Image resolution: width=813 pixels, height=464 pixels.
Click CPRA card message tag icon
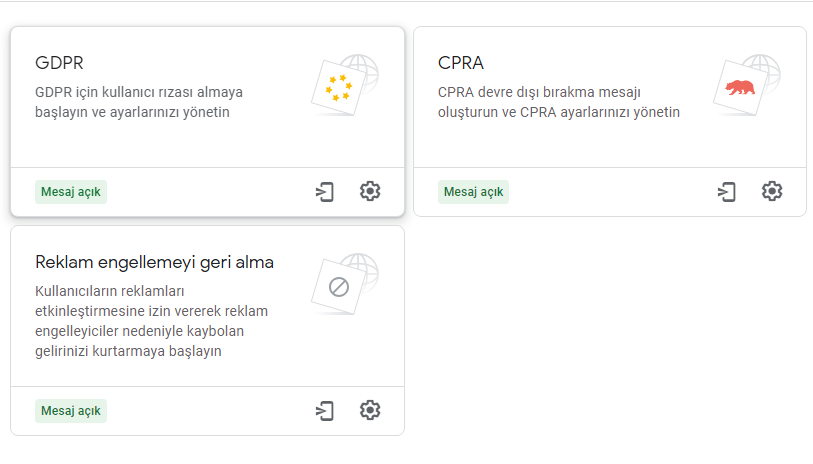tap(727, 192)
